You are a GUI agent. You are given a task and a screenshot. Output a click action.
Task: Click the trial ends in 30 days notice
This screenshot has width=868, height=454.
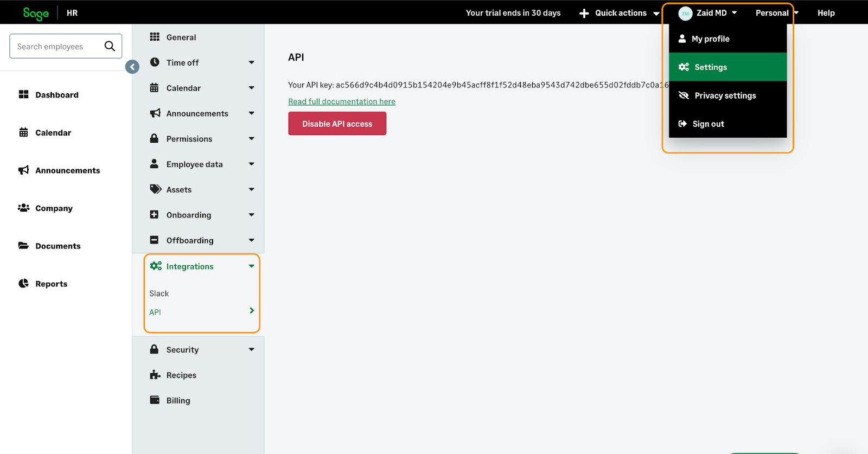pos(513,13)
